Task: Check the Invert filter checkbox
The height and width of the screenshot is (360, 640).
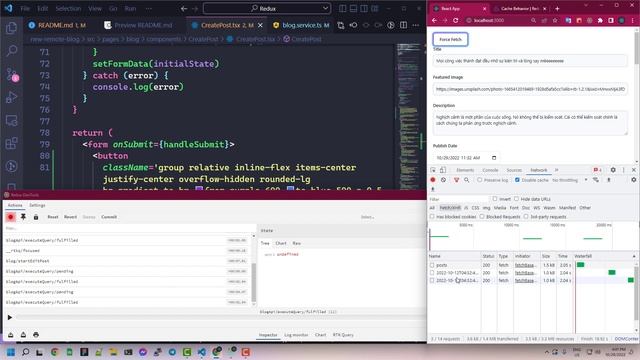Action: [495, 199]
